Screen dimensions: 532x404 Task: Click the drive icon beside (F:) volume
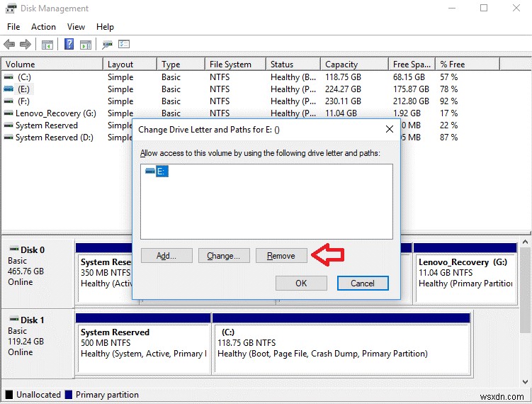pyautogui.click(x=9, y=101)
